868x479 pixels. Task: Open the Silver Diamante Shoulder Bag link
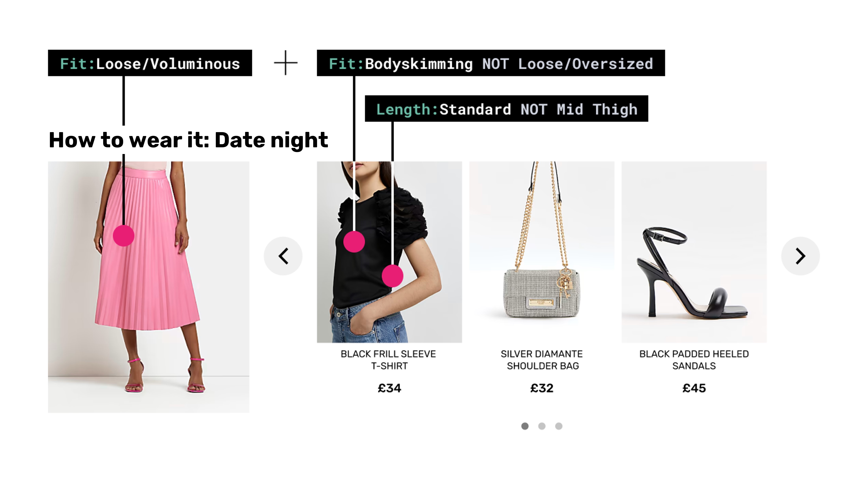(542, 360)
